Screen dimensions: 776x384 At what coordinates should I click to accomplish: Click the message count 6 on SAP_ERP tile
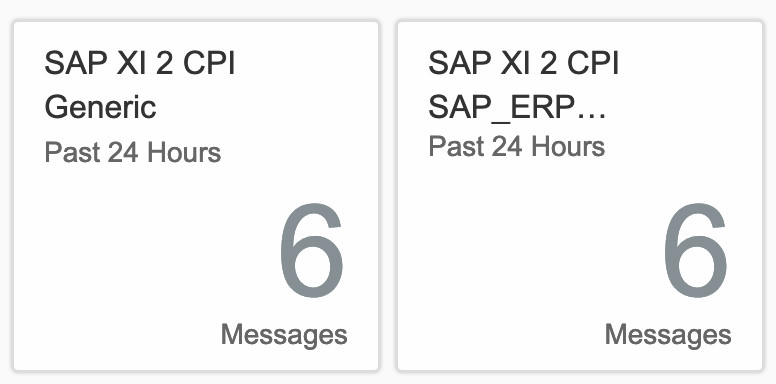pos(696,250)
